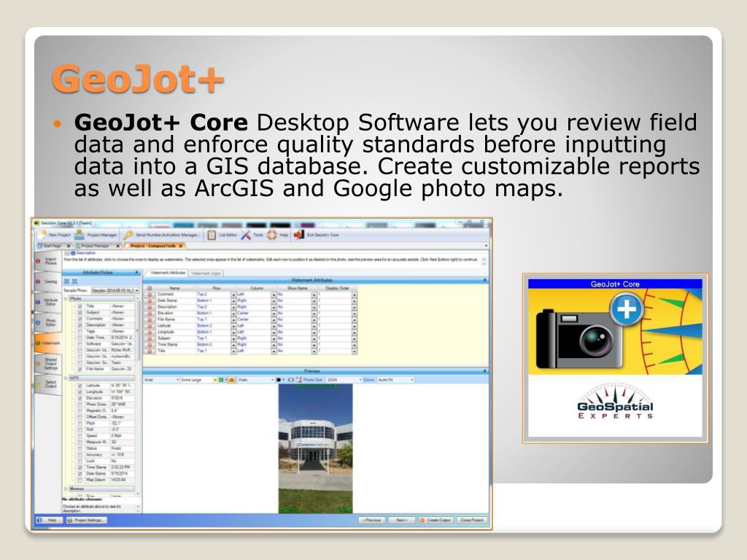The image size is (747, 560).
Task: Click the Create Output button
Action: (436, 521)
